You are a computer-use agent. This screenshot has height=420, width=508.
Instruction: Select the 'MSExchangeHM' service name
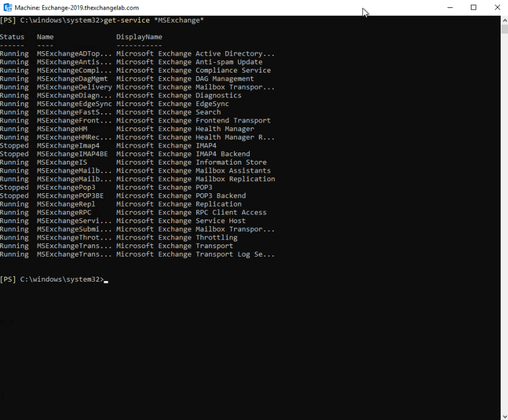(x=62, y=129)
